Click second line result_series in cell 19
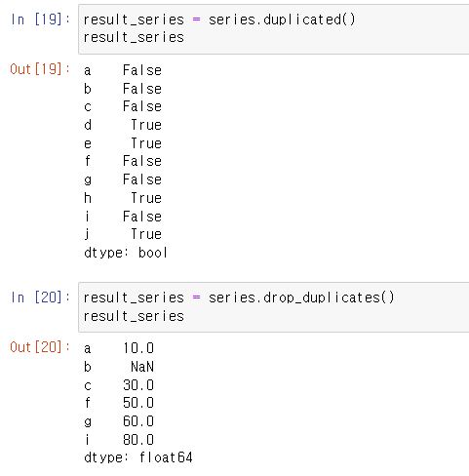The height and width of the screenshot is (476, 469). [x=134, y=37]
